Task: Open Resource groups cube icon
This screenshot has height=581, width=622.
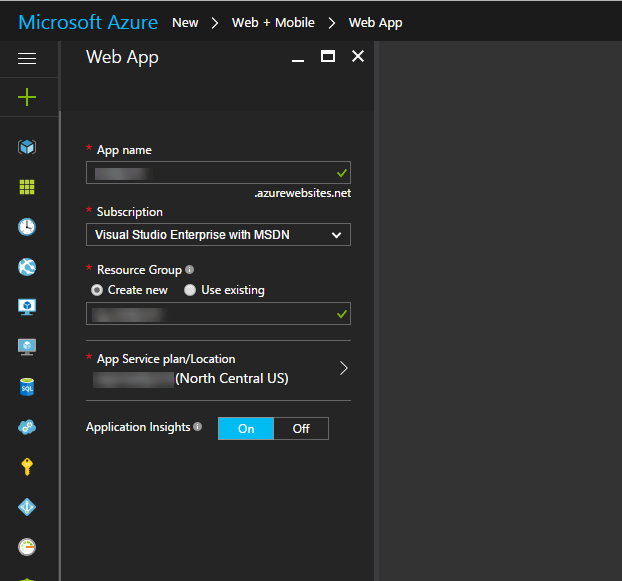Action: pos(27,147)
